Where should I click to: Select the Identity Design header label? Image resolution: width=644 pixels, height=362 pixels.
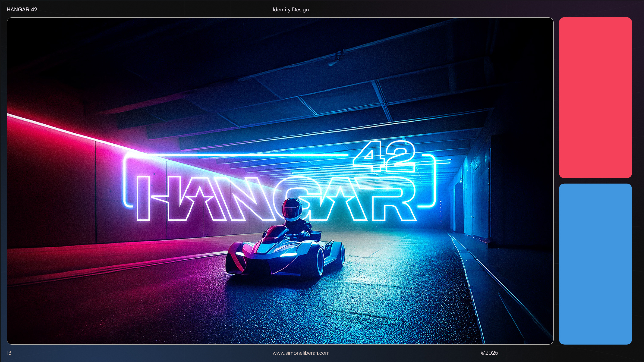(290, 9)
